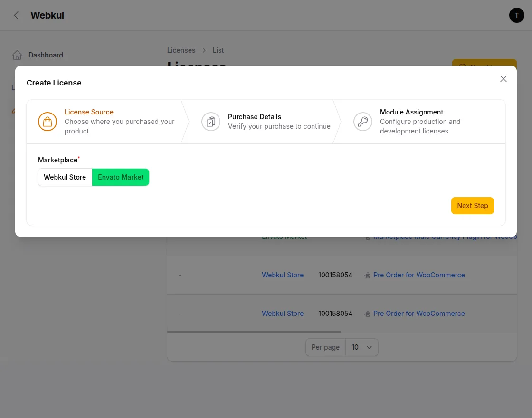Screen dimensions: 532x418
Task: Click the chevron arrow next to 10
Action: pyautogui.click(x=369, y=347)
